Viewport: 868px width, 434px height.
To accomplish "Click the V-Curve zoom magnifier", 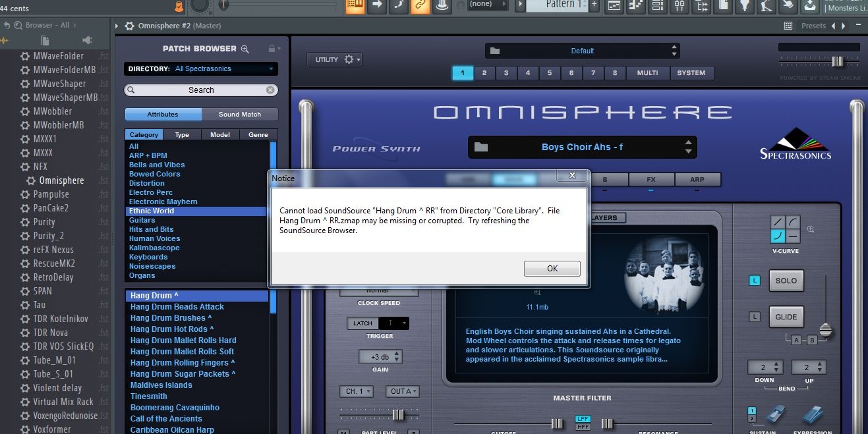I will (x=811, y=230).
